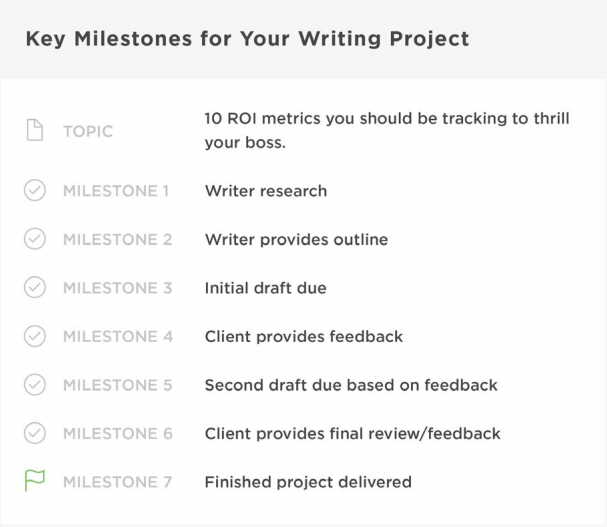The image size is (607, 527).
Task: Click the green flag icon for Milestone 7
Action: tap(35, 481)
